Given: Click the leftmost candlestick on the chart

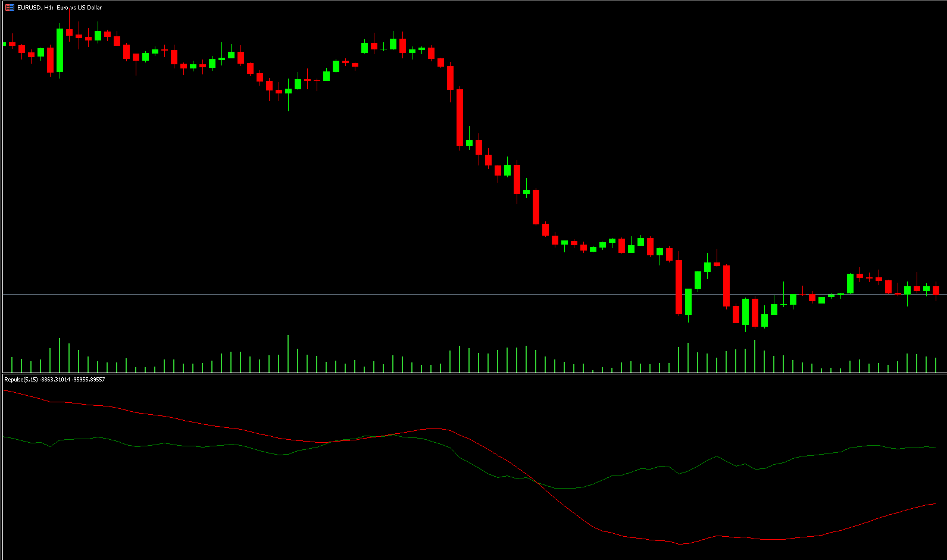Looking at the screenshot, I should coord(5,44).
